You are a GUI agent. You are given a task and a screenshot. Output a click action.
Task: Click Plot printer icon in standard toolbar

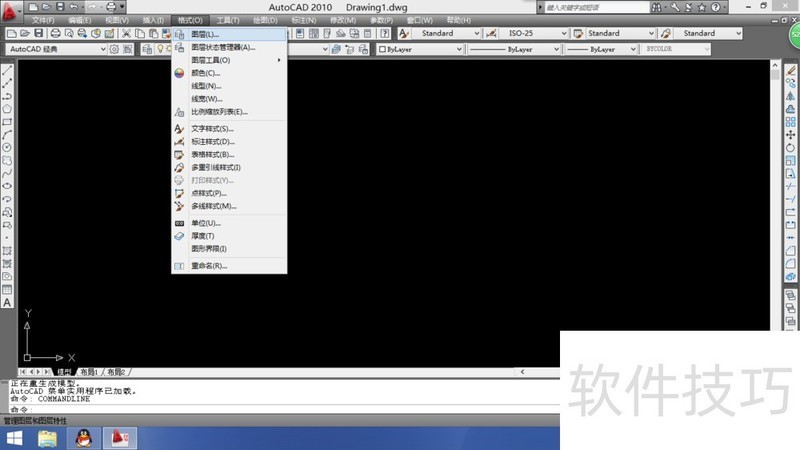pos(55,33)
